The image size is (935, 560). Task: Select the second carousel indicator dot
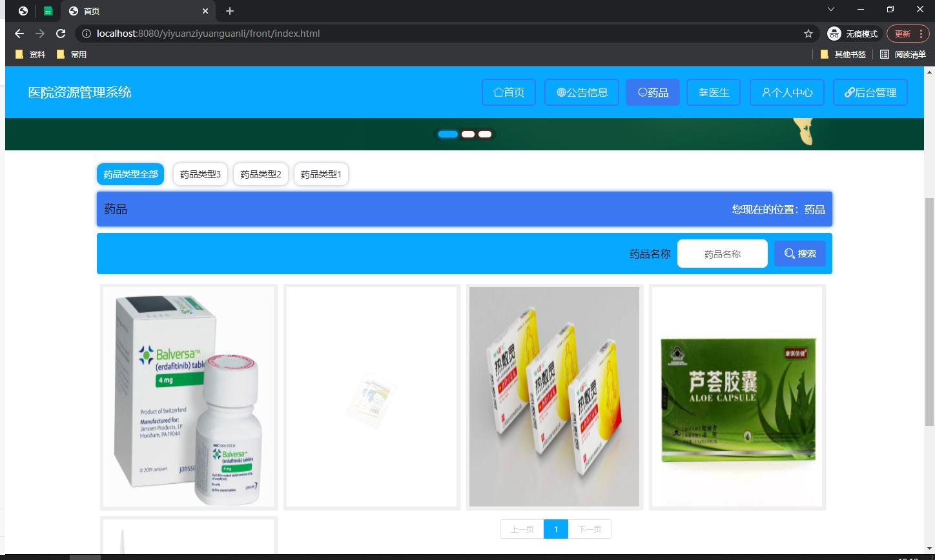[x=468, y=134]
